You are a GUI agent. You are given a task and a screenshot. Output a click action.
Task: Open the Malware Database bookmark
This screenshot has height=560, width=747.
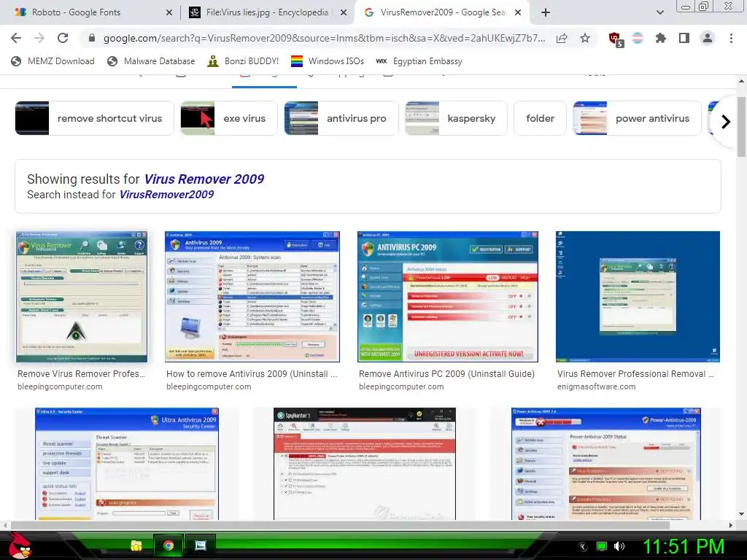point(151,61)
